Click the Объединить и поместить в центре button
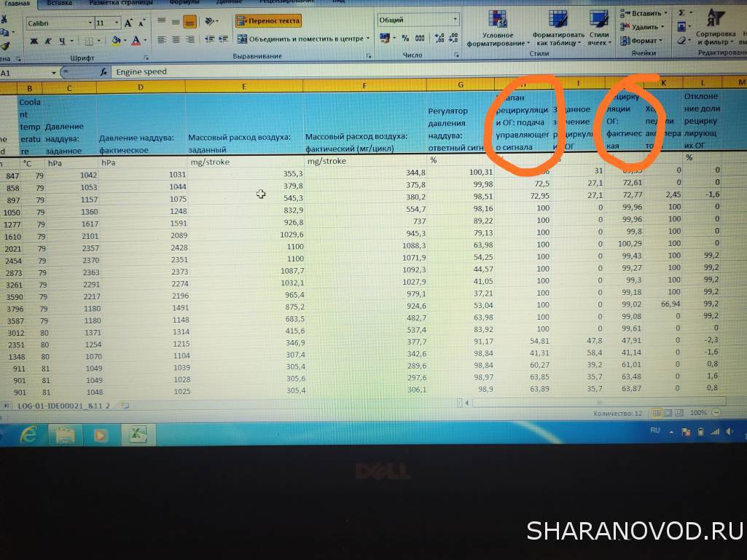This screenshot has width=747, height=560. [x=305, y=39]
